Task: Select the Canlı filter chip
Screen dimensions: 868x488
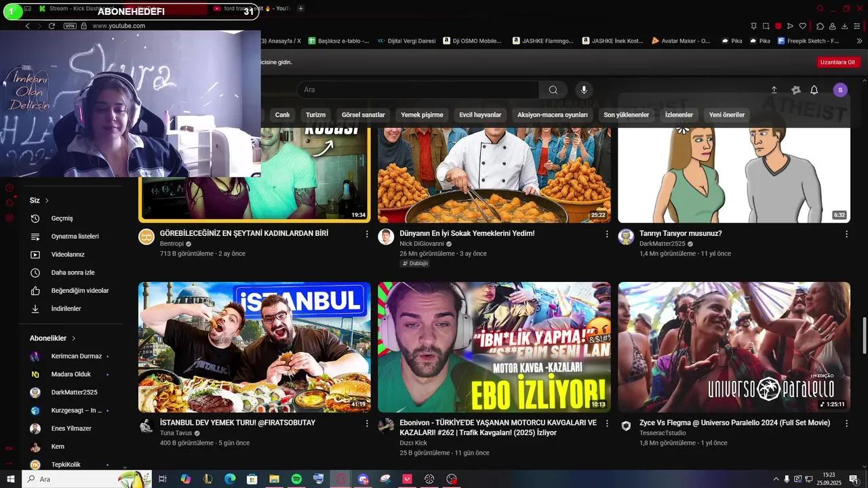Action: tap(282, 115)
